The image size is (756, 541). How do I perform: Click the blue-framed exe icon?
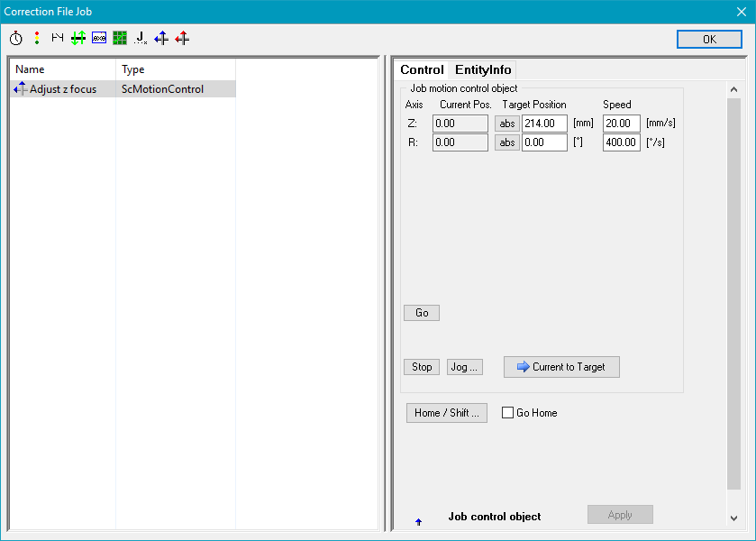99,38
